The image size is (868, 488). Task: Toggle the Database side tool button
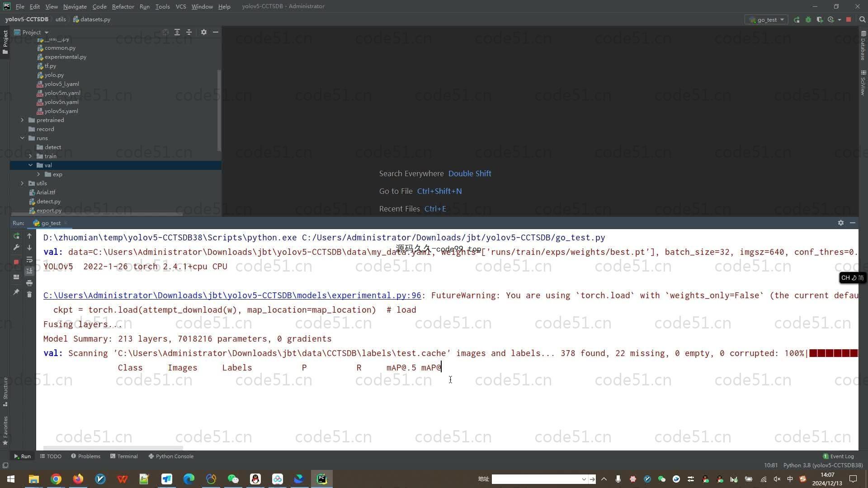point(863,46)
